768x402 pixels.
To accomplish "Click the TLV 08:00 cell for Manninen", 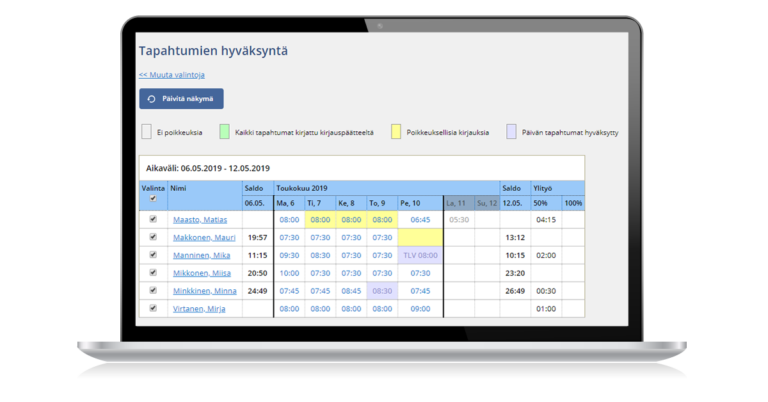I will 420,255.
